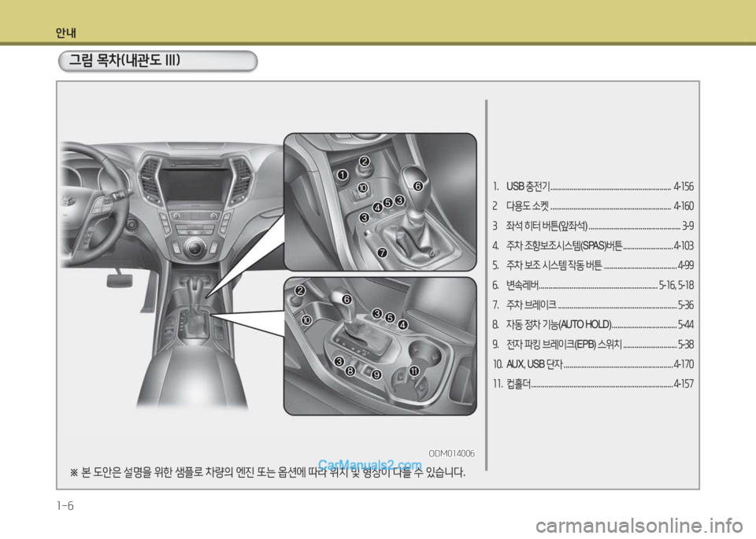
Task: Click the lower automatic-shift console inset image
Action: coord(380,346)
